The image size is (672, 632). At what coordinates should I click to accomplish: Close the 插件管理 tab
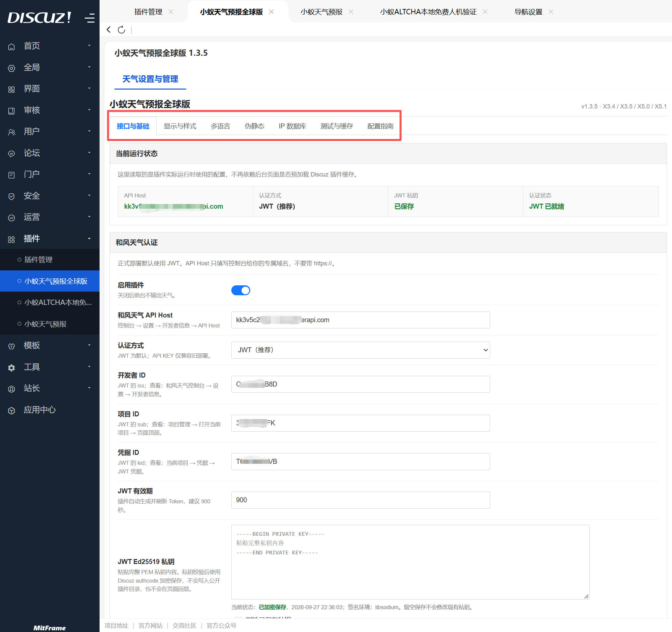[171, 12]
